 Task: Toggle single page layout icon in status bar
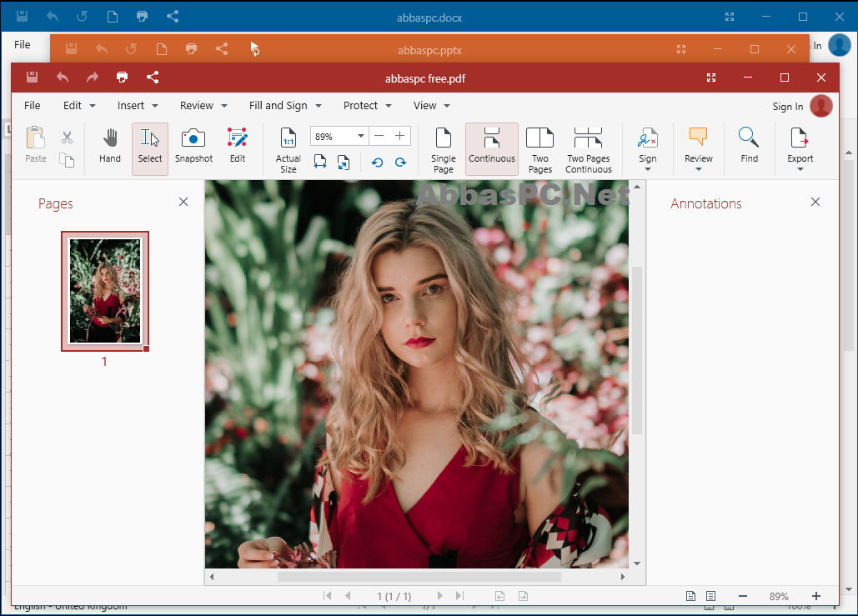(x=690, y=596)
